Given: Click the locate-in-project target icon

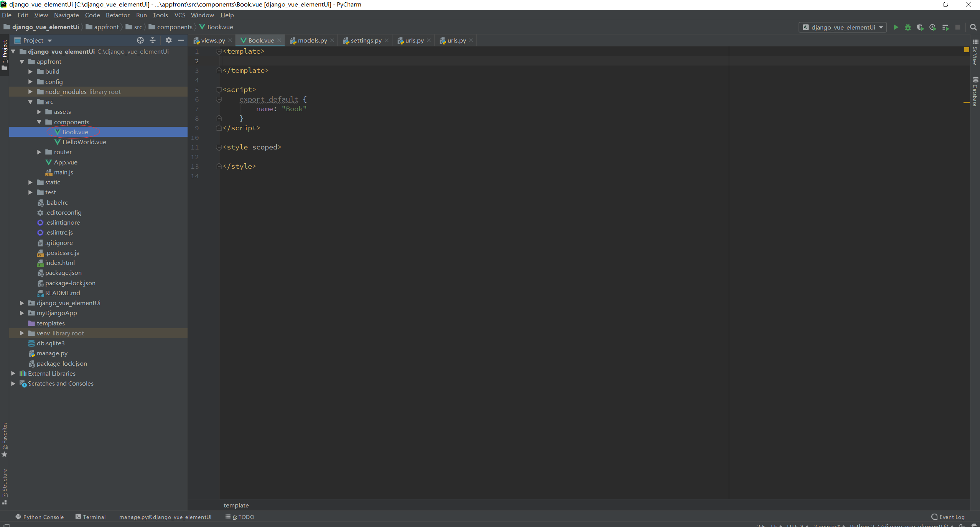Looking at the screenshot, I should pyautogui.click(x=140, y=40).
